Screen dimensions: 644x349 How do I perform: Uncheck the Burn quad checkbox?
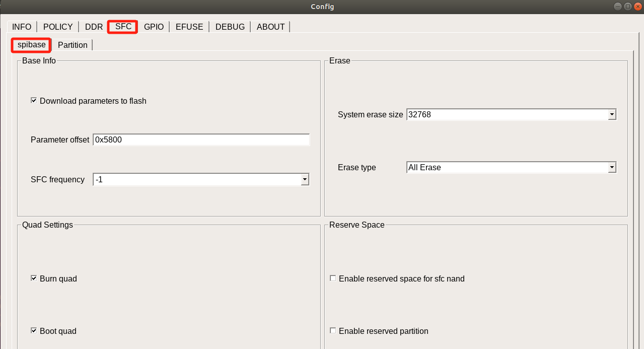(x=34, y=278)
